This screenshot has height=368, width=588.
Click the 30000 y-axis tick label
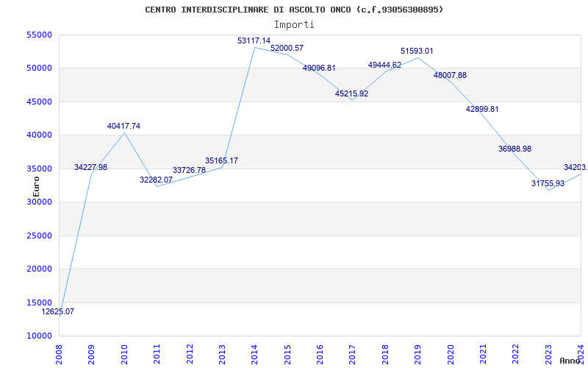[39, 202]
